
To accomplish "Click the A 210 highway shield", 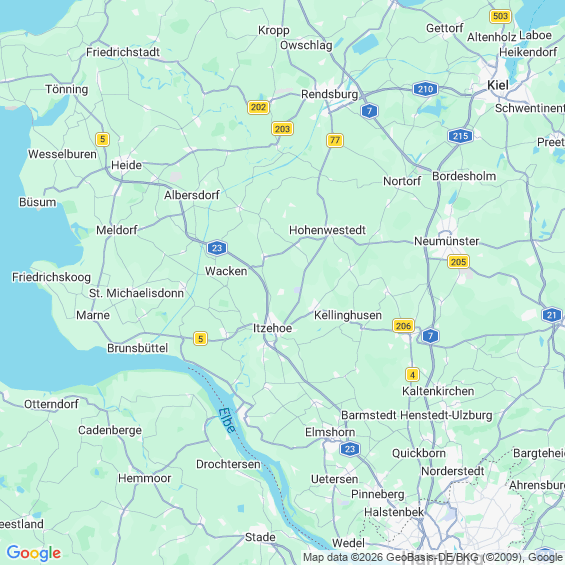I will pos(425,89).
